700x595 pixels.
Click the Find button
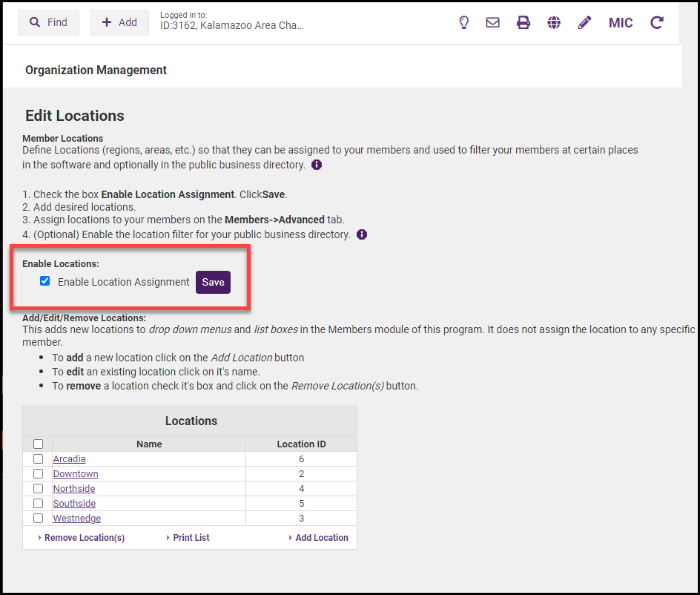49,23
